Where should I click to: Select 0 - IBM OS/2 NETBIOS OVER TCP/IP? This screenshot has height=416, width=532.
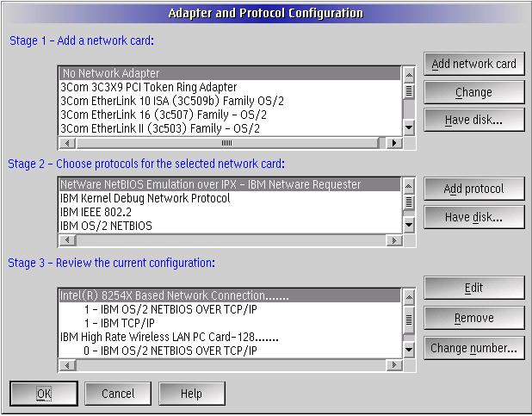click(x=230, y=351)
